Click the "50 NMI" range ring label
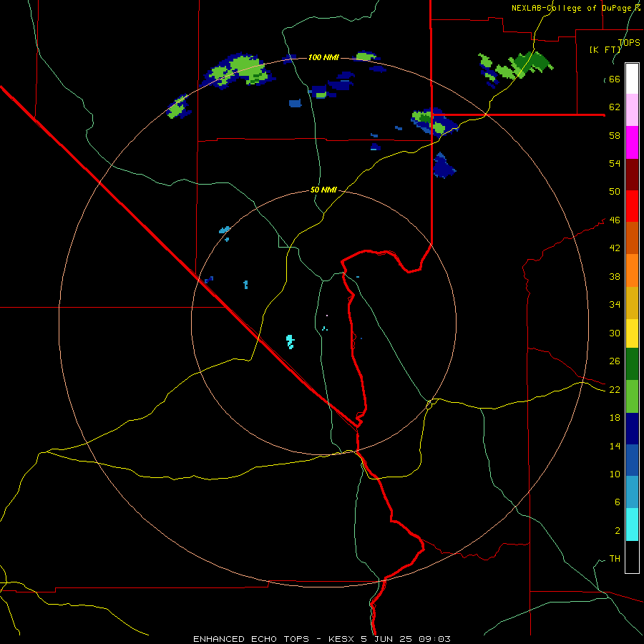Image resolution: width=644 pixels, height=644 pixels. (323, 190)
